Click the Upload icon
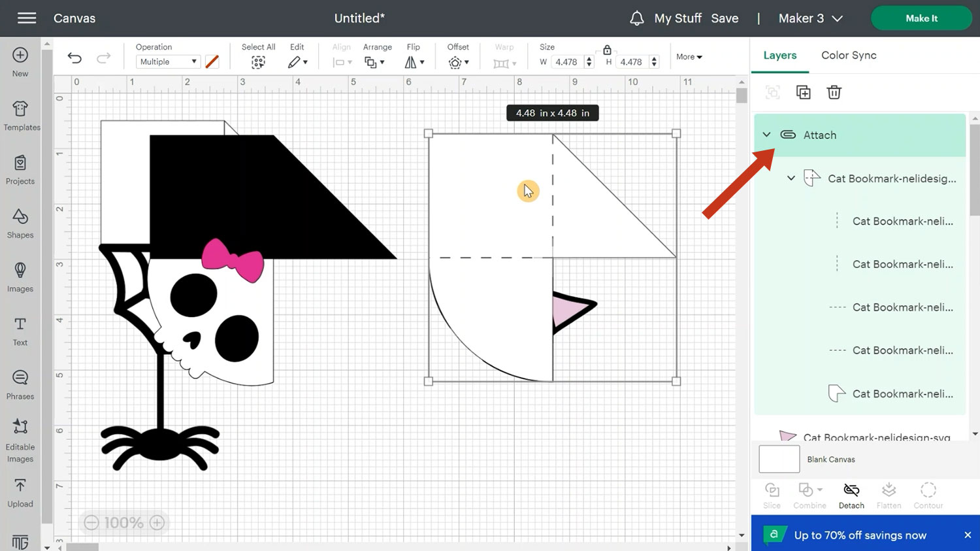 pos(20,492)
